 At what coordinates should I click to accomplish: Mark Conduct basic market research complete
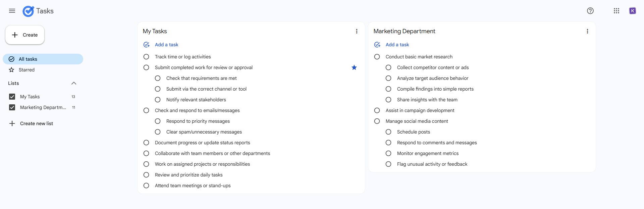coord(377,57)
